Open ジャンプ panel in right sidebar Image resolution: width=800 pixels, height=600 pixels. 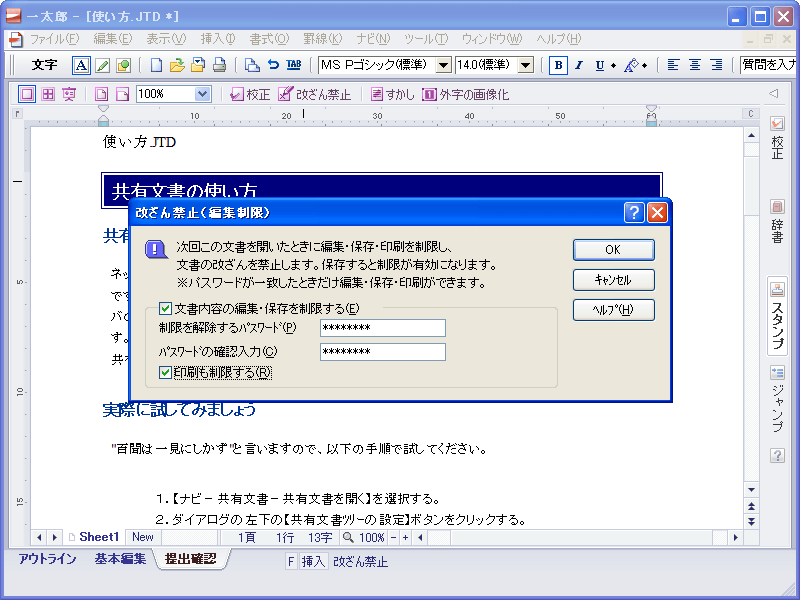[777, 399]
